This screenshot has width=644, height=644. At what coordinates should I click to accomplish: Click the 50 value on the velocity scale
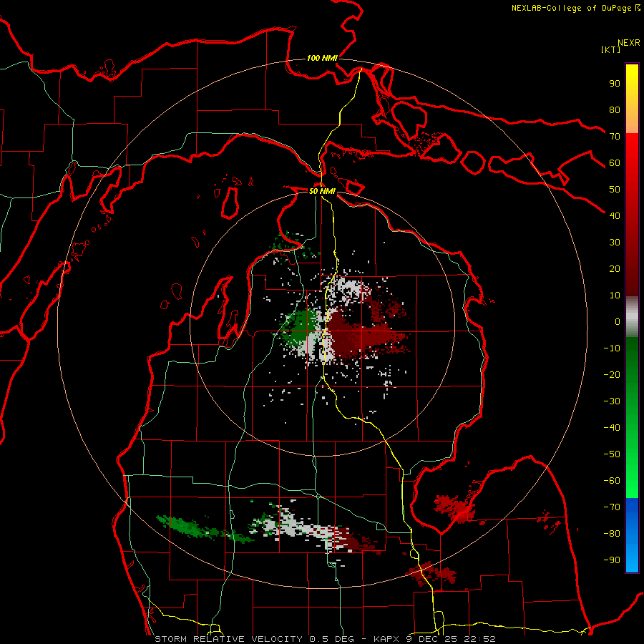(615, 190)
